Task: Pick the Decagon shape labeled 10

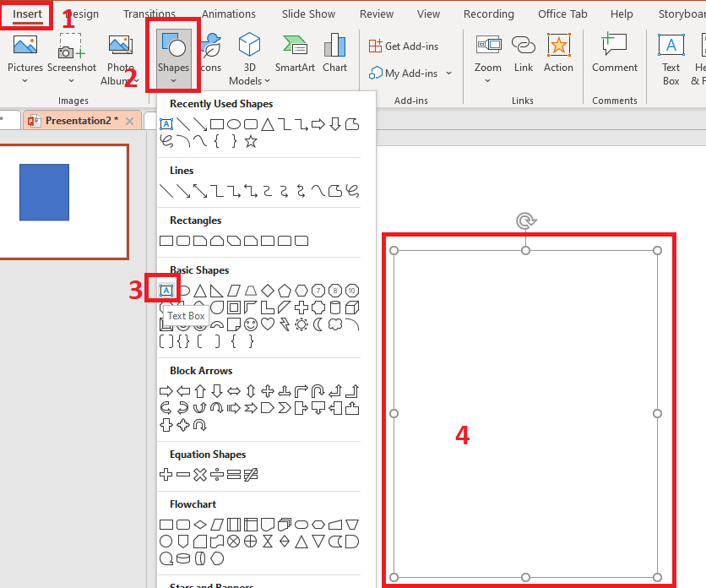Action: (352, 291)
